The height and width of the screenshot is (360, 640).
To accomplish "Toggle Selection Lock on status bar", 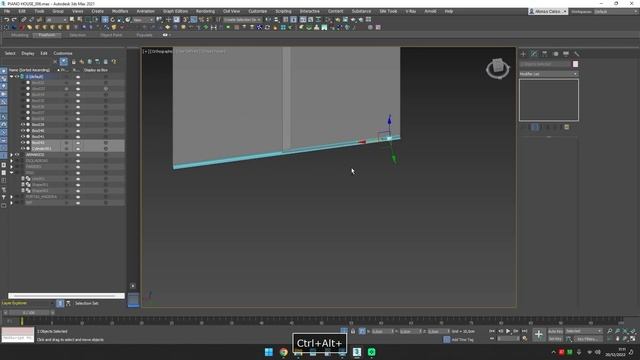I will (x=353, y=331).
